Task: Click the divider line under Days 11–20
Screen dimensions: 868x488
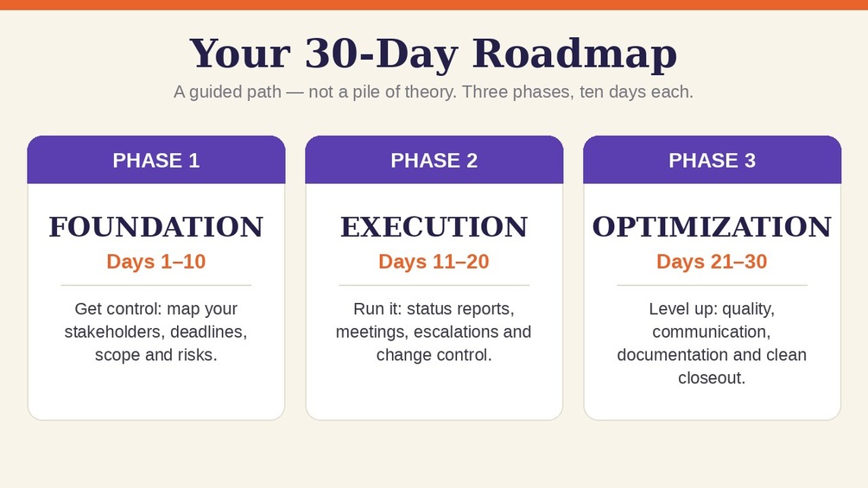Action: (x=434, y=286)
